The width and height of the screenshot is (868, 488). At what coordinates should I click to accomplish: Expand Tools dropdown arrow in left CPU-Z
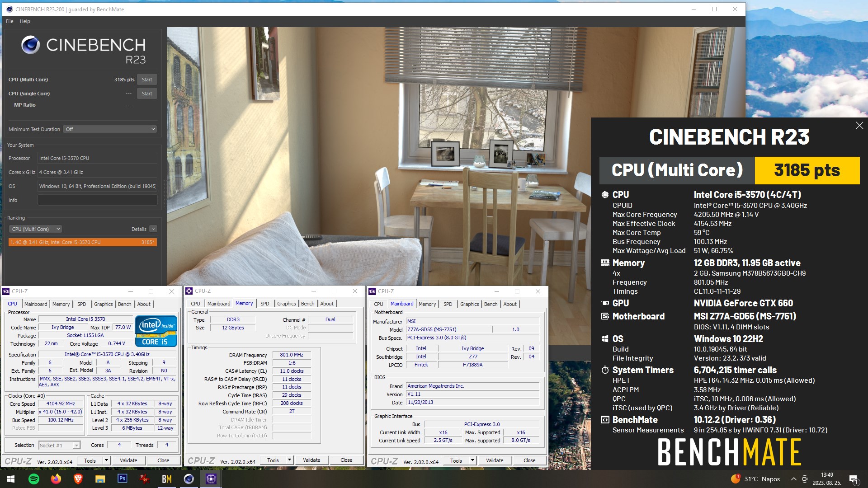point(107,461)
